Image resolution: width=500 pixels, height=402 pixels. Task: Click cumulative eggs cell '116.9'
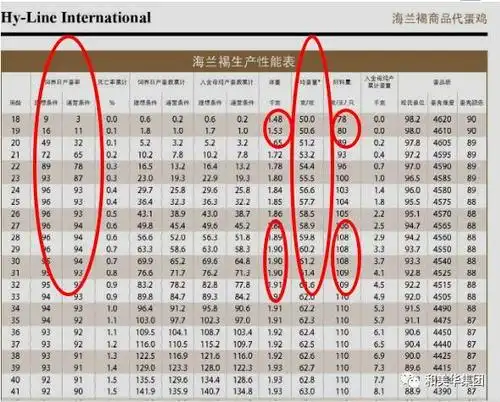pyautogui.click(x=178, y=356)
